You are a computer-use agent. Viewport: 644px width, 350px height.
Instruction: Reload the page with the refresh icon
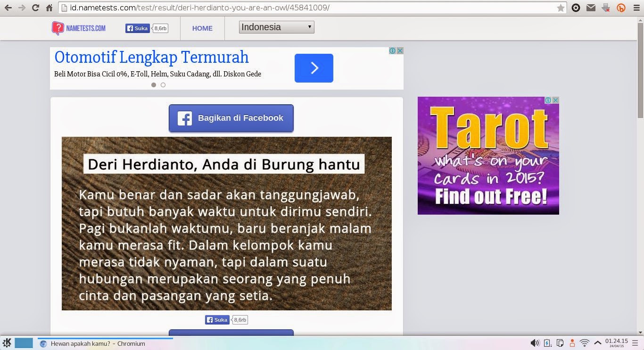[x=35, y=8]
